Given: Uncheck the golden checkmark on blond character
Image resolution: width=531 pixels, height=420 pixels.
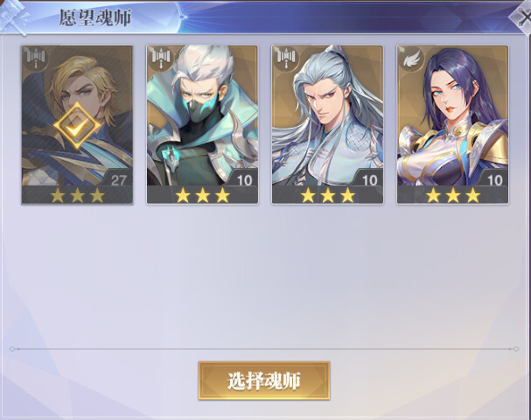Looking at the screenshot, I should click(77, 126).
